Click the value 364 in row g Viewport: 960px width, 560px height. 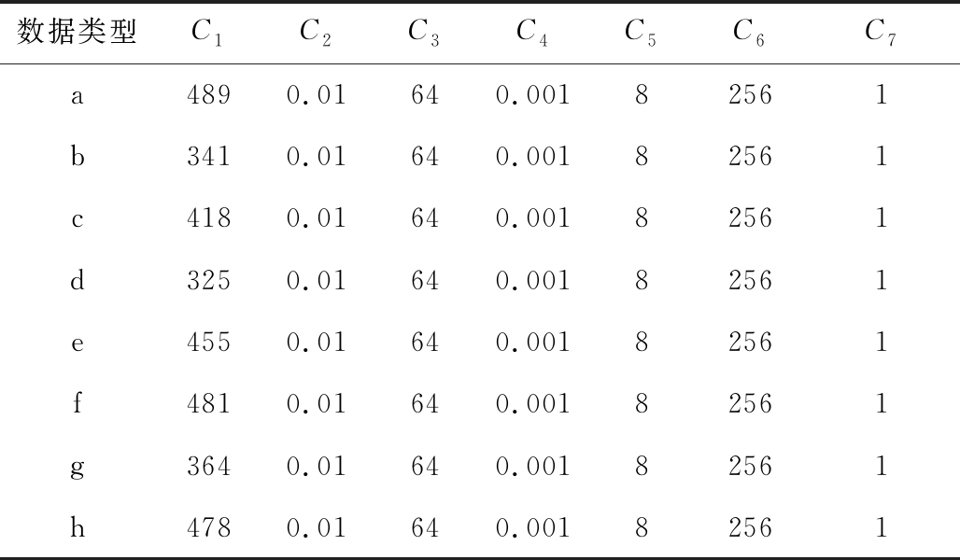208,465
